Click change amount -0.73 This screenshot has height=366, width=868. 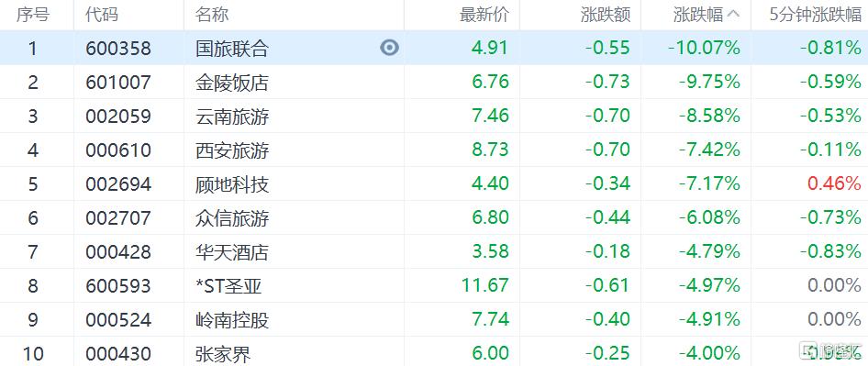point(607,83)
